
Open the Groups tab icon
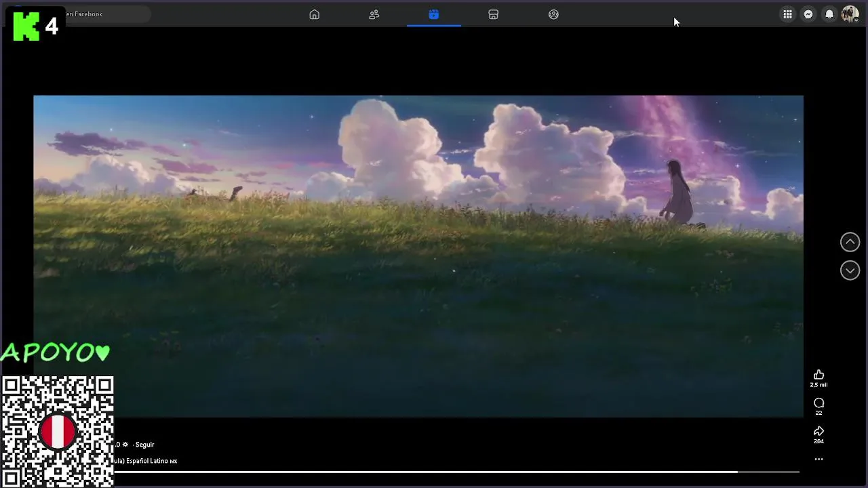click(553, 14)
